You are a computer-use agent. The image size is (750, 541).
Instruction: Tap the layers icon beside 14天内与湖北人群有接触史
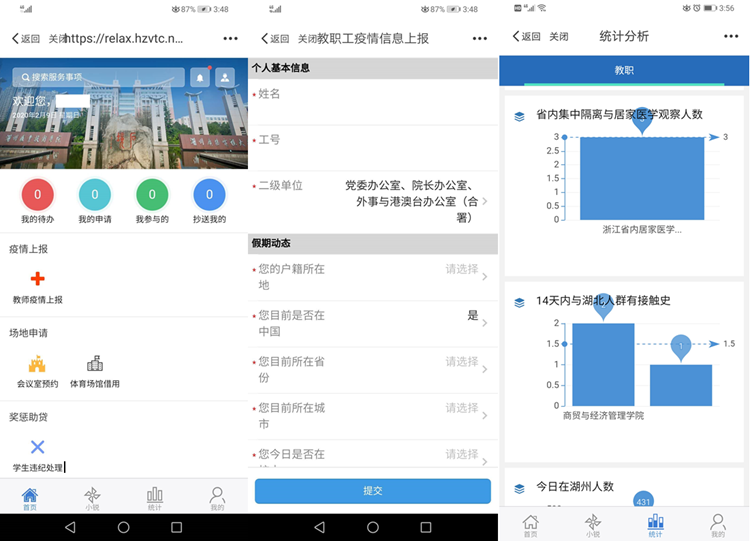tap(520, 302)
